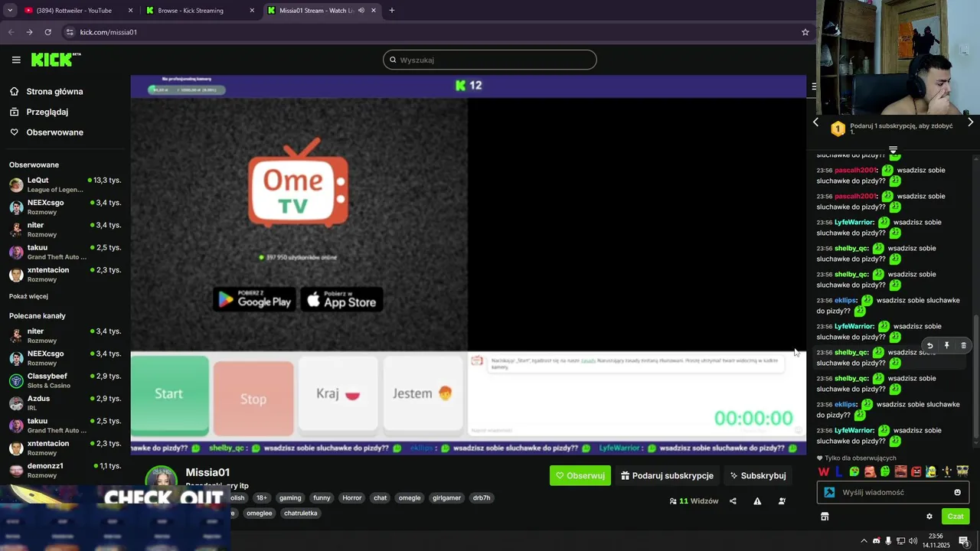This screenshot has width=980, height=551.
Task: Select the chatruletka tag
Action: point(300,513)
